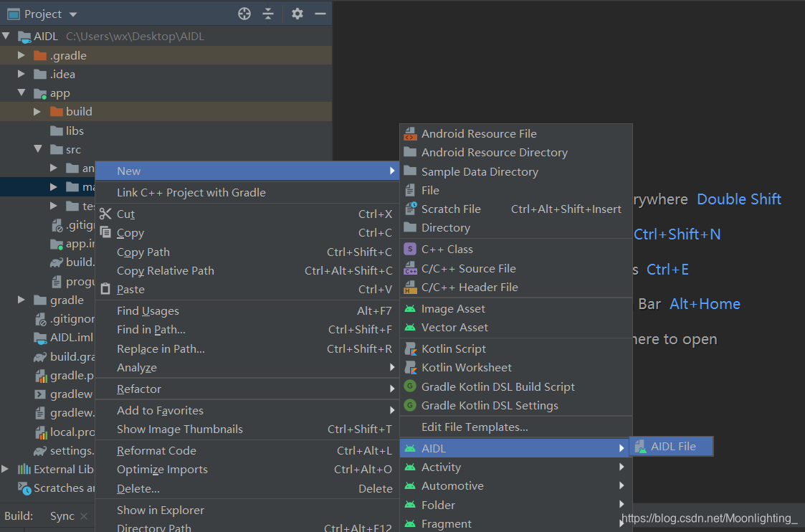Click the Kotlin Script icon
Image resolution: width=805 pixels, height=532 pixels.
coord(410,348)
